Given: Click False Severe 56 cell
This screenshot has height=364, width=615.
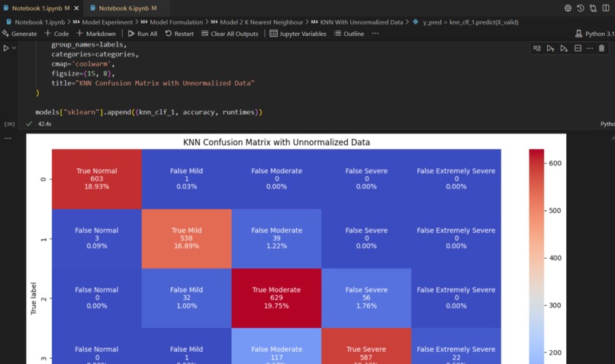Looking at the screenshot, I should 366,298.
